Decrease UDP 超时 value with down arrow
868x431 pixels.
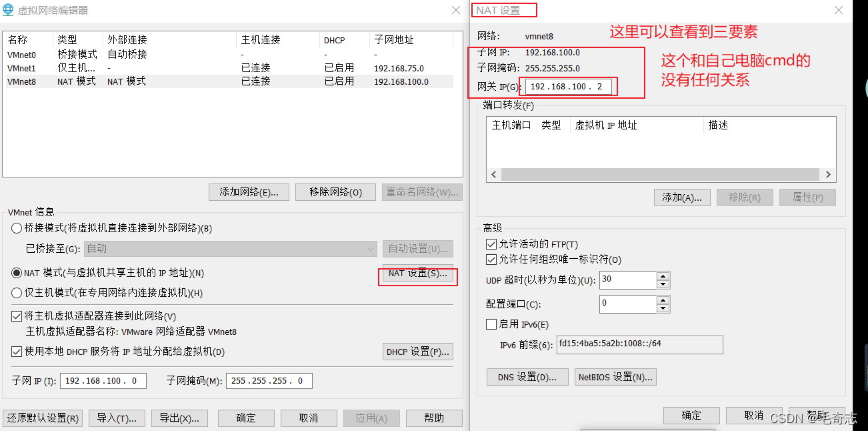663,284
